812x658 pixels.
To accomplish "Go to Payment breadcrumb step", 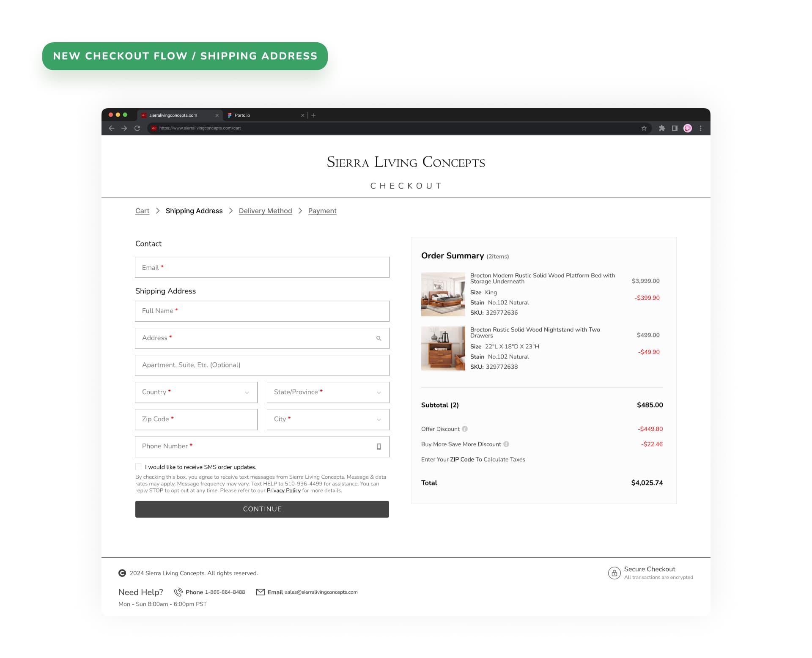I will coord(322,211).
